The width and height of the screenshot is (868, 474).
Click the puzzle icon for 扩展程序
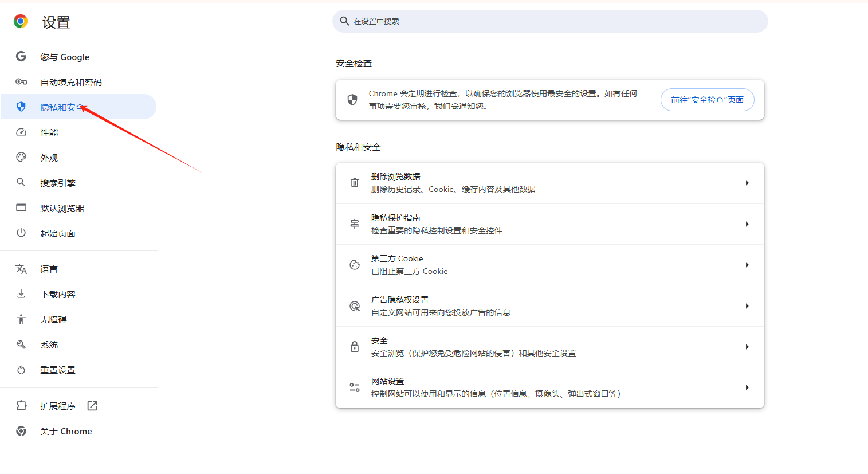[x=21, y=405]
